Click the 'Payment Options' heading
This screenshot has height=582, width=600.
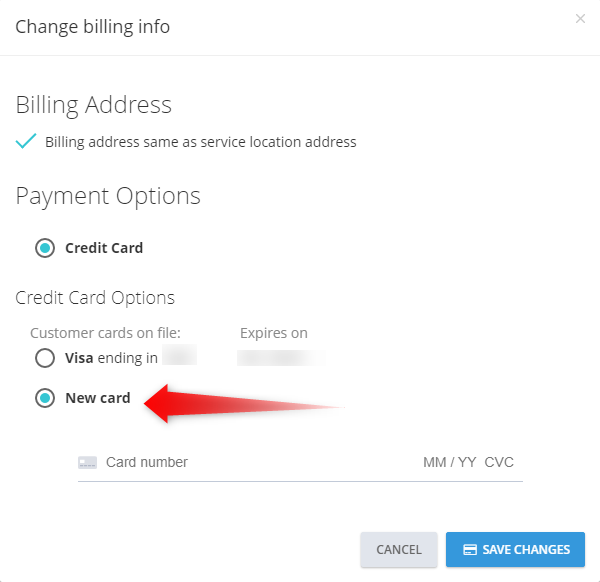coord(108,196)
